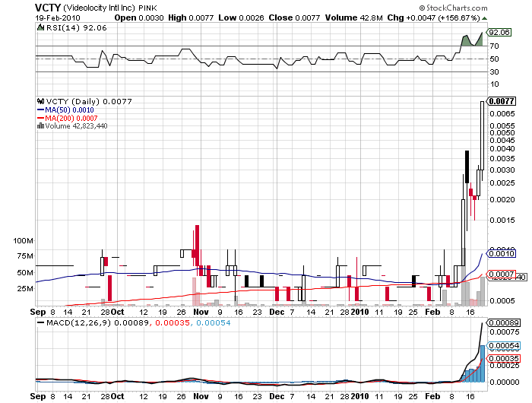Screen dimensions: 532x403
Task: Click the 92.06 RSI value tag on axis
Action: (499, 32)
